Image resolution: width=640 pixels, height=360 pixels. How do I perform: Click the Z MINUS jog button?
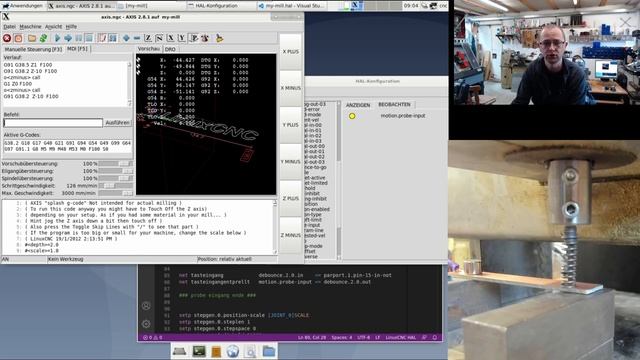click(291, 235)
